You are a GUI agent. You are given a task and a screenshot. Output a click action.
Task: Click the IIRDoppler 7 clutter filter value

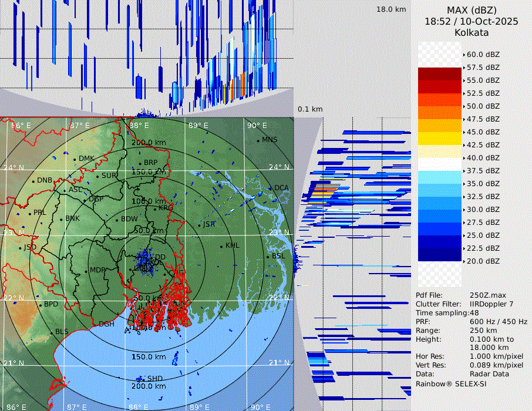pyautogui.click(x=491, y=304)
